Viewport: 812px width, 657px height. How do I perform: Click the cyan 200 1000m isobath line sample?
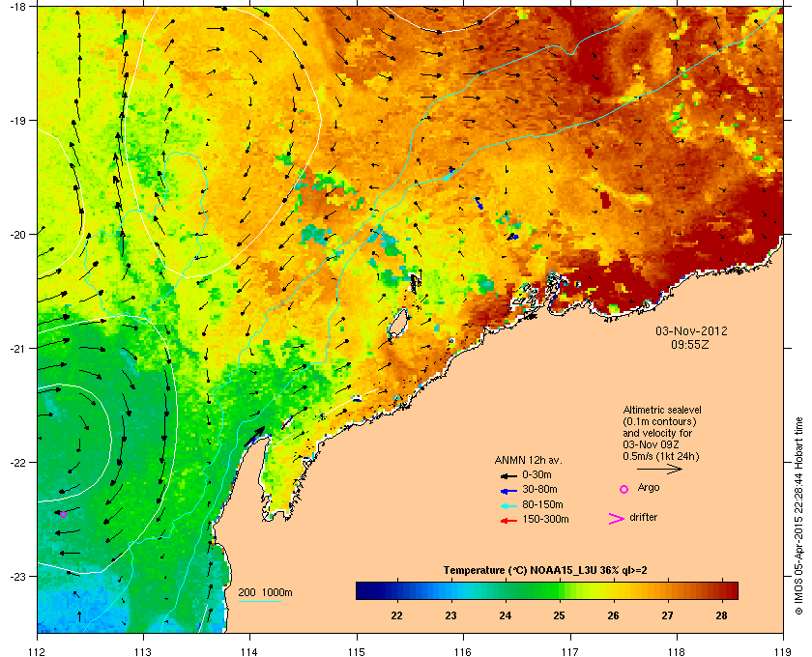[x=259, y=601]
